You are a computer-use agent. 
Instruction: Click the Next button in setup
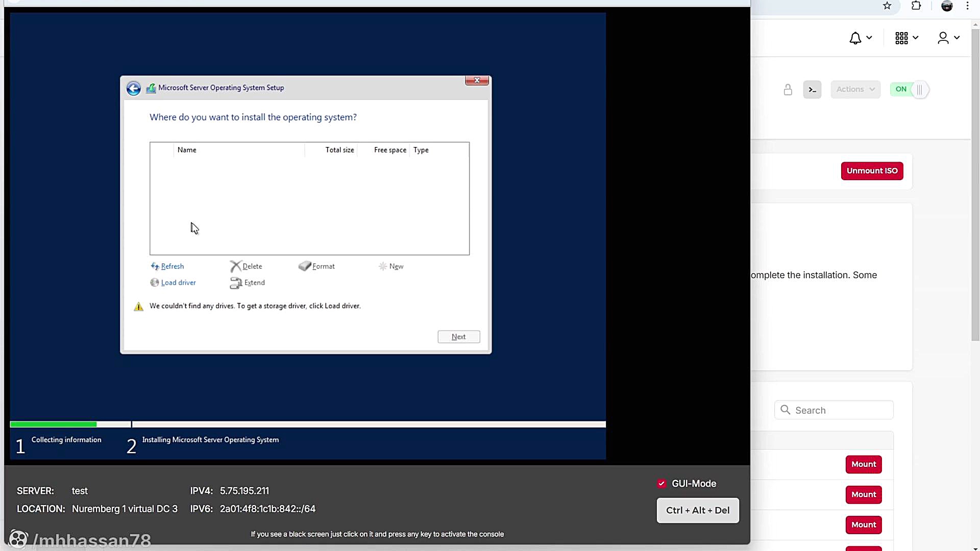point(459,337)
